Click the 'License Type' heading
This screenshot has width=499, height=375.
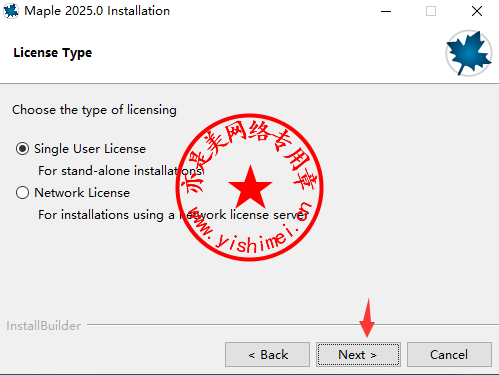[53, 53]
